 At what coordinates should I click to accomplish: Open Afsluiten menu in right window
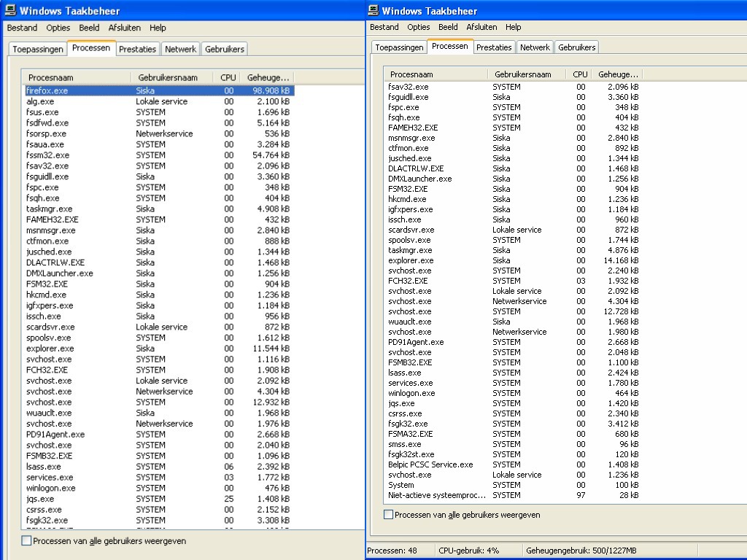pos(481,27)
